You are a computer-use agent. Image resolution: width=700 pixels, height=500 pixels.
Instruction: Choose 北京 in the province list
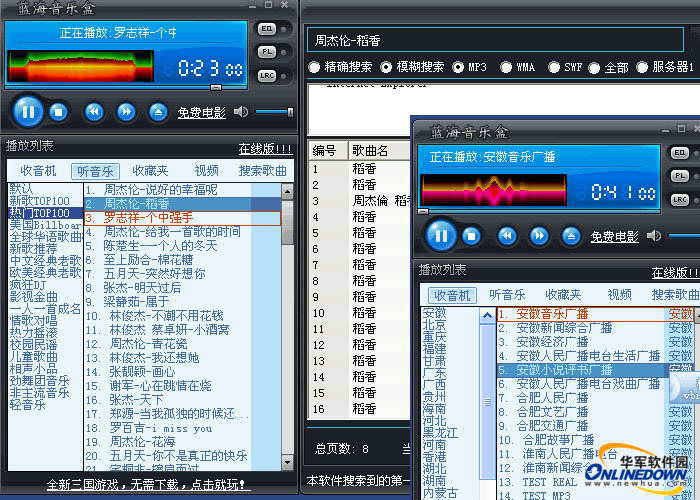434,325
